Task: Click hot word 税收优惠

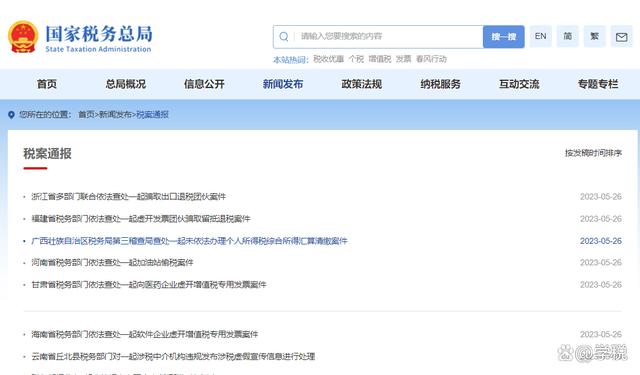Action: point(329,59)
